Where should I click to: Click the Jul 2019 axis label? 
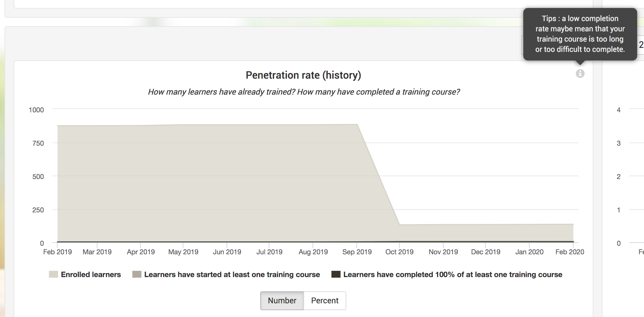point(269,252)
